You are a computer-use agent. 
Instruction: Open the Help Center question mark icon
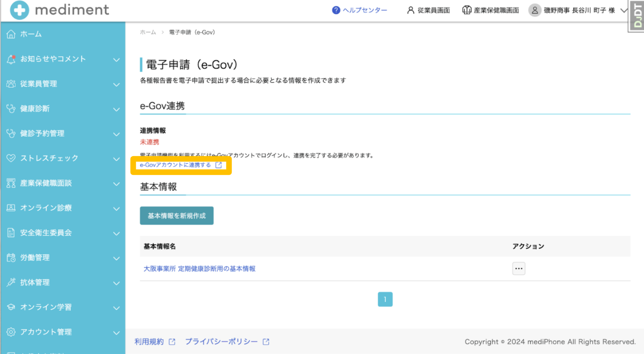(336, 10)
